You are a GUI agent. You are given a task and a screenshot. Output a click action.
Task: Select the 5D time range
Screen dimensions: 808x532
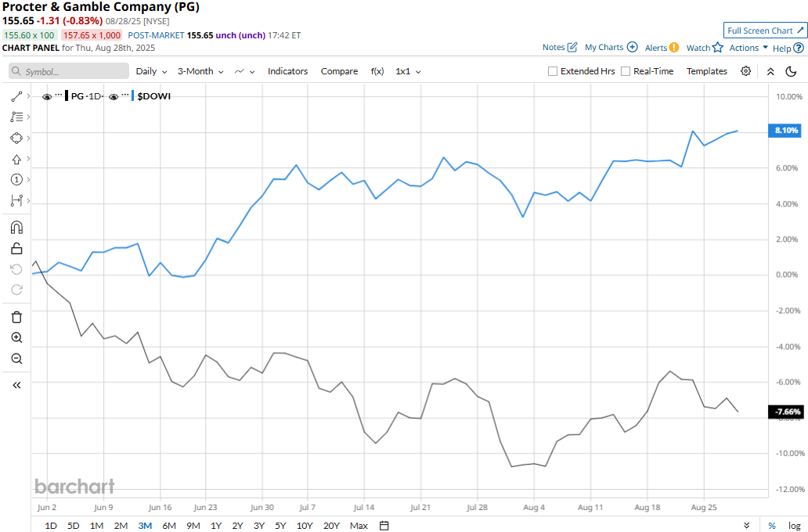(73, 525)
